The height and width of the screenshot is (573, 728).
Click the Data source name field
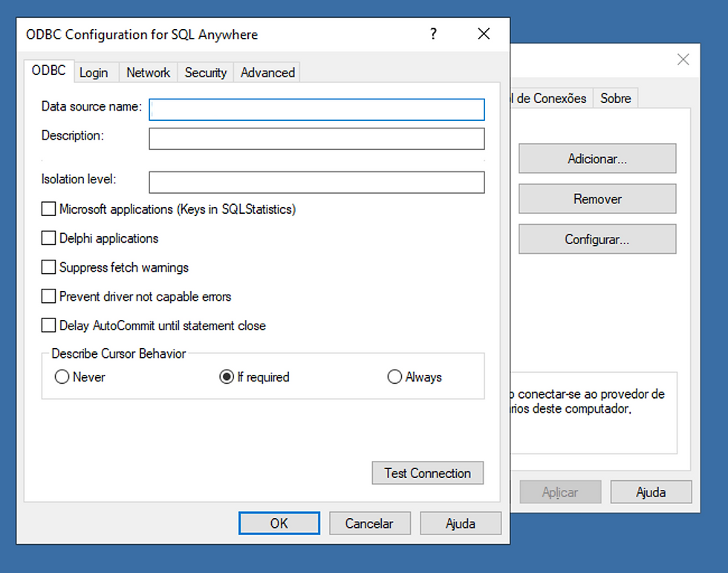(316, 110)
